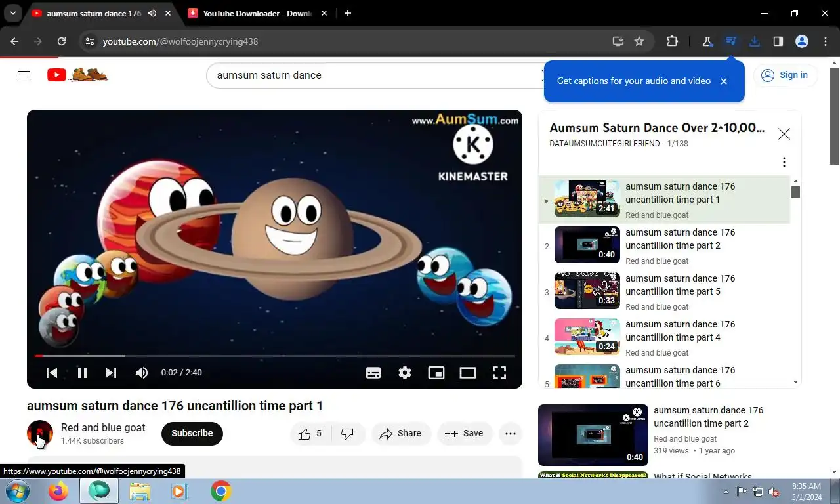Open video player settings gear

tap(405, 373)
